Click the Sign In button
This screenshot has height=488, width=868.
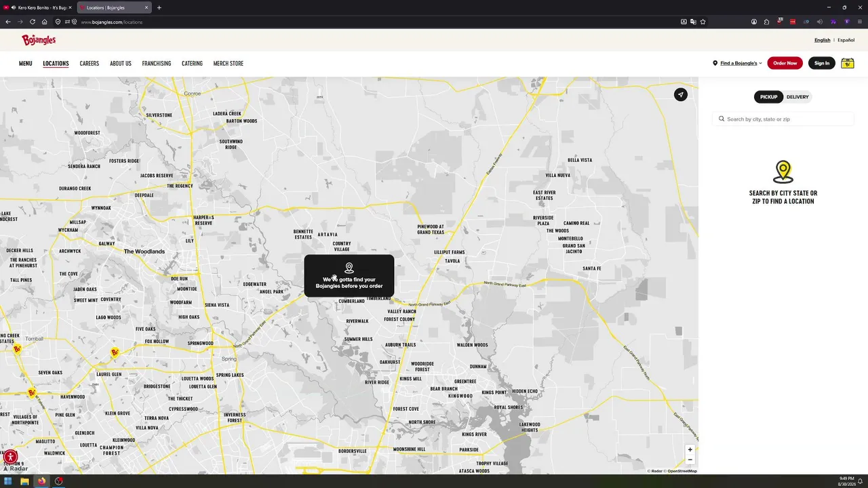[822, 63]
